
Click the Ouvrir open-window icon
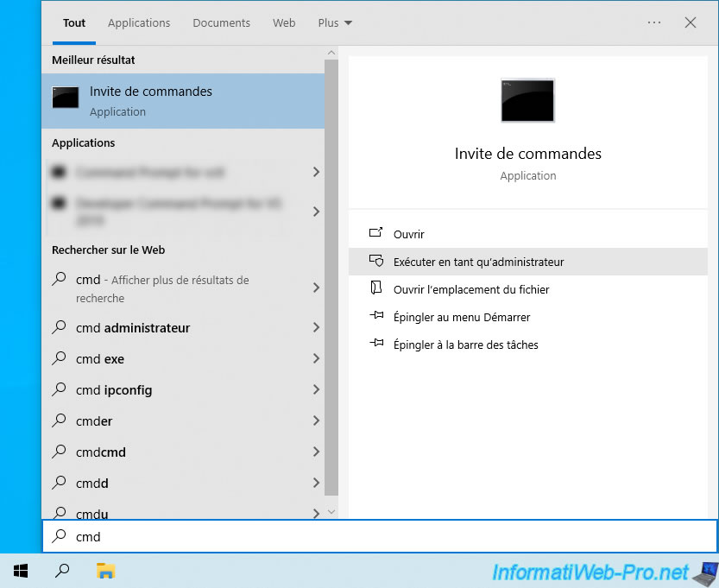coord(376,232)
